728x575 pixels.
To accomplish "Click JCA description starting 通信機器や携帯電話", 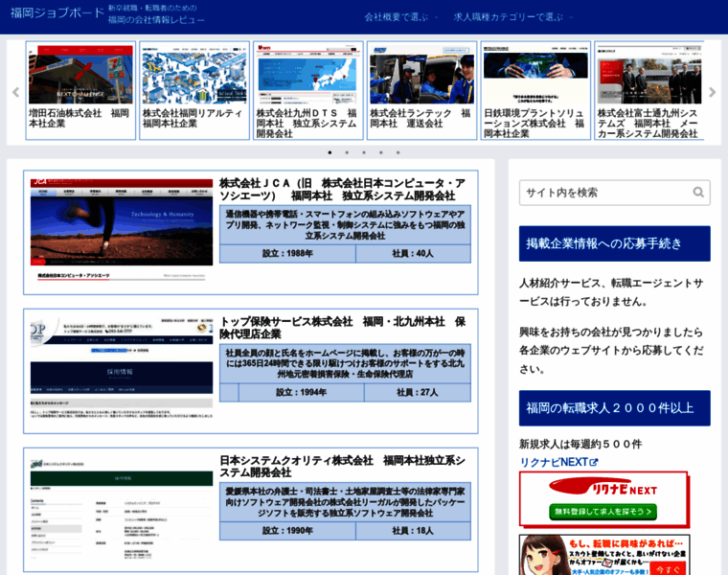I will (345, 225).
